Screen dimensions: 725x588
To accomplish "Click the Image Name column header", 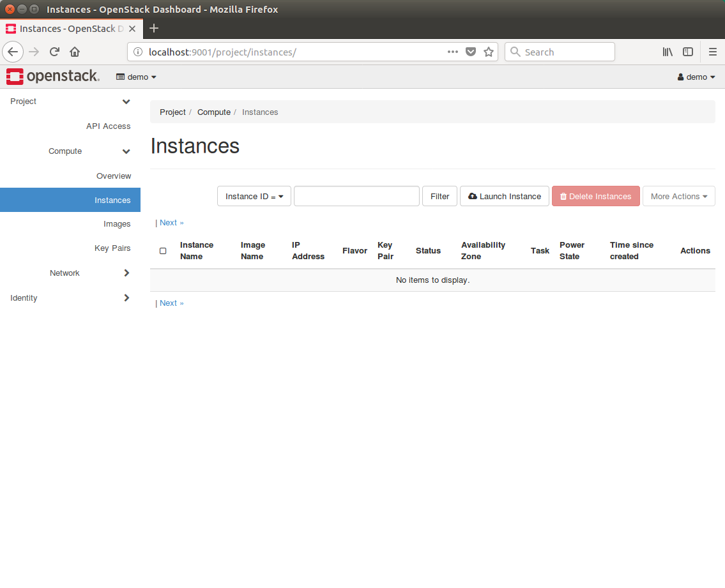I will pyautogui.click(x=252, y=250).
